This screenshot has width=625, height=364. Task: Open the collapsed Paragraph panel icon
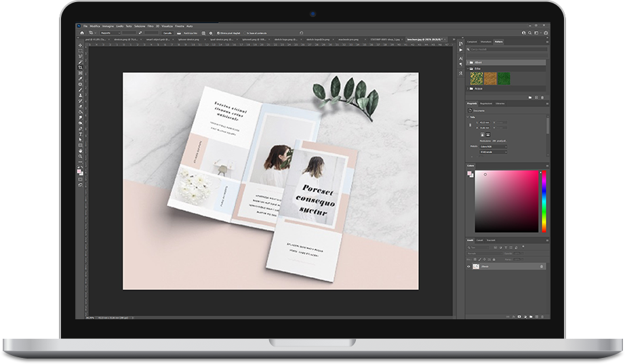461,64
